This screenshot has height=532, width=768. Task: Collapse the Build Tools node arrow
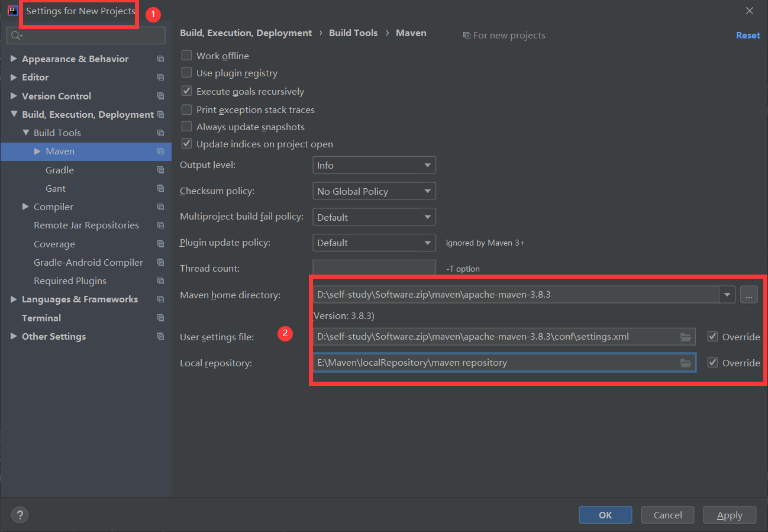coord(25,133)
